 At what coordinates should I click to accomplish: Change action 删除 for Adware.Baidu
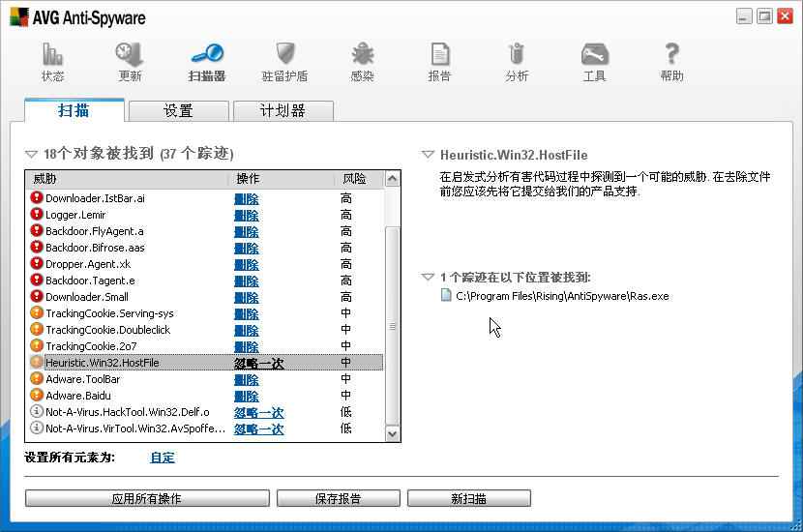pyautogui.click(x=247, y=396)
